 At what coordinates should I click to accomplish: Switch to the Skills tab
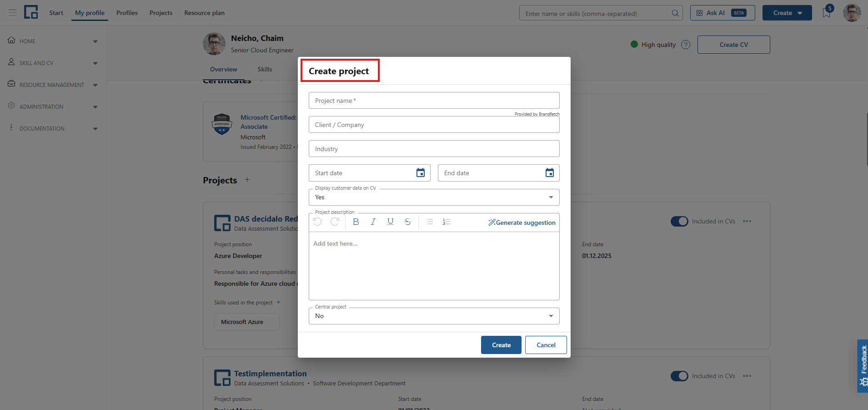click(265, 69)
